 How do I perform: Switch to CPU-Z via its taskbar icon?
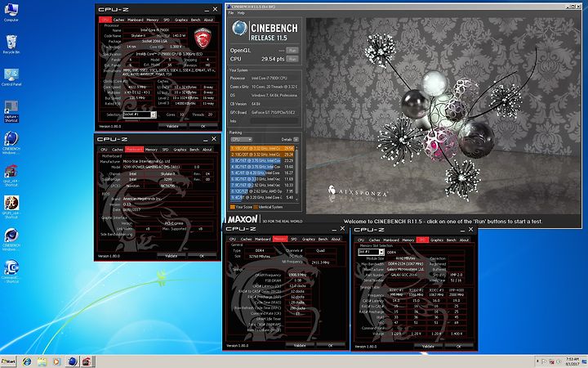87,361
